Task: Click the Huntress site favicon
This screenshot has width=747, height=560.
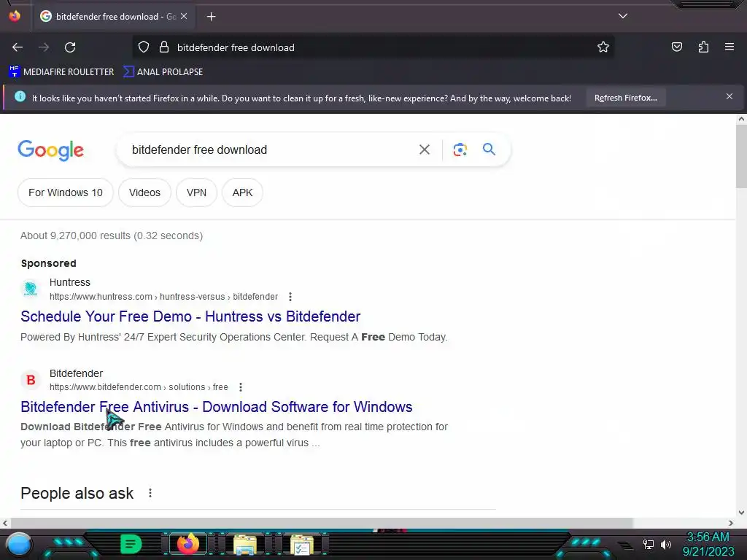Action: pos(31,289)
